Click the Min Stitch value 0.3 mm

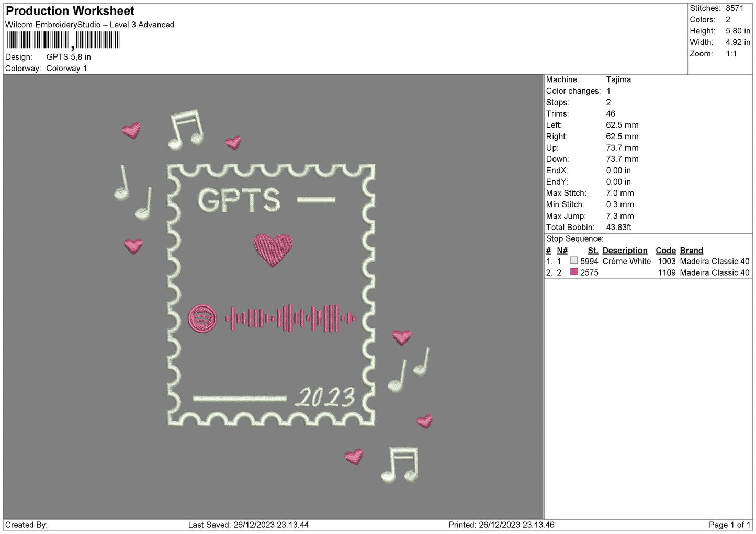tap(620, 204)
